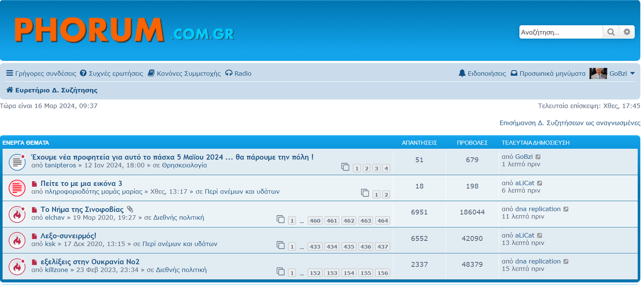This screenshot has height=285, width=644.
Task: Click the προφητεία topic status icon
Action: tap(17, 162)
